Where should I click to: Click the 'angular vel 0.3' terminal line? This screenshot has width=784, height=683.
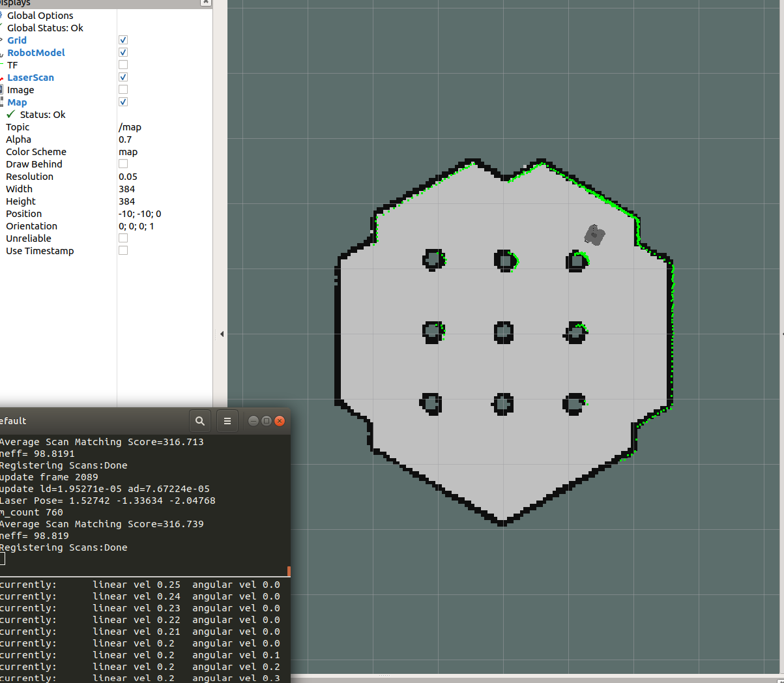pyautogui.click(x=140, y=678)
